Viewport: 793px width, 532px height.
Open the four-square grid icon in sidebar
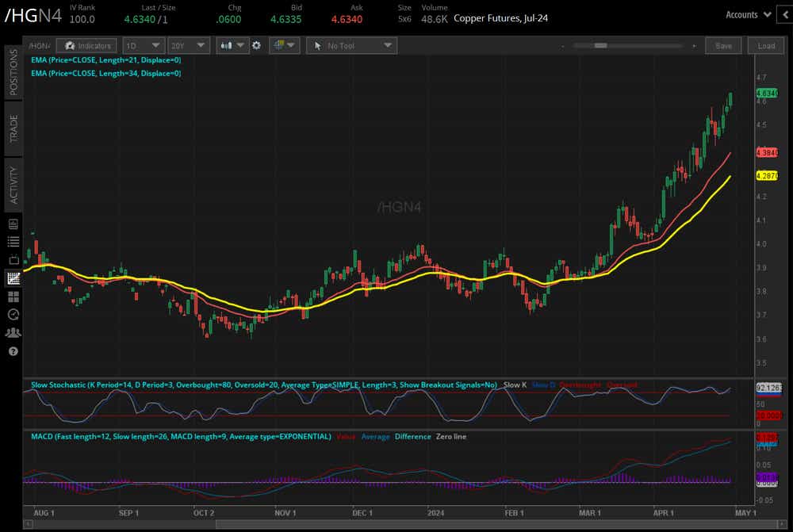click(x=13, y=297)
